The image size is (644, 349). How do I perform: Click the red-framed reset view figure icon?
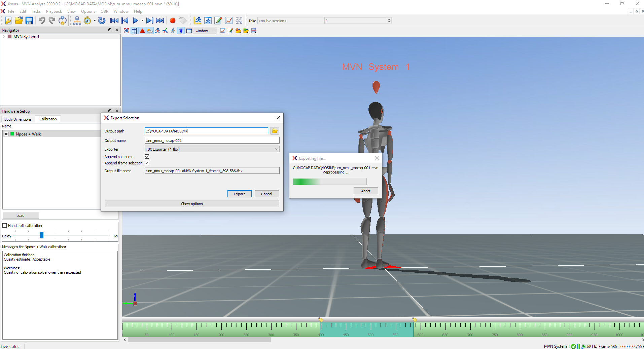click(127, 31)
